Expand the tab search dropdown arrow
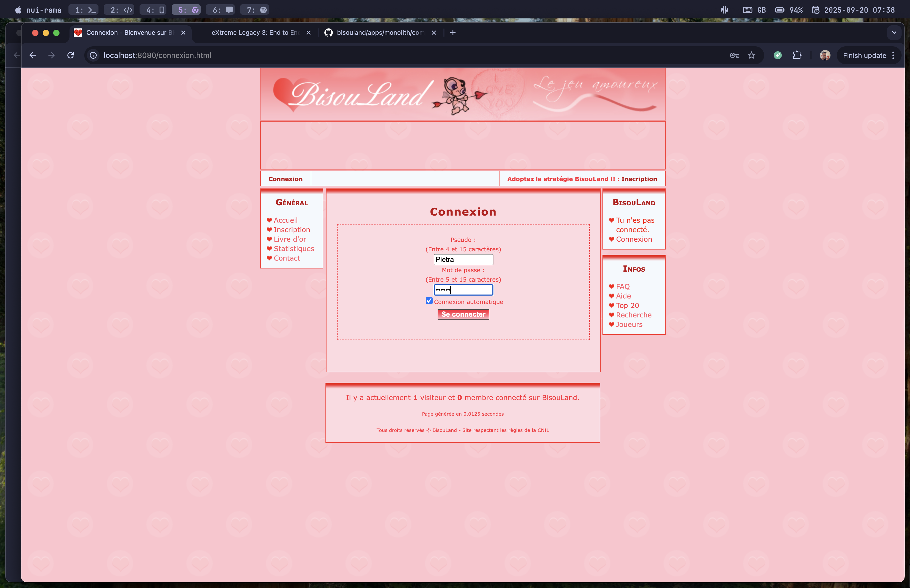 coord(894,33)
